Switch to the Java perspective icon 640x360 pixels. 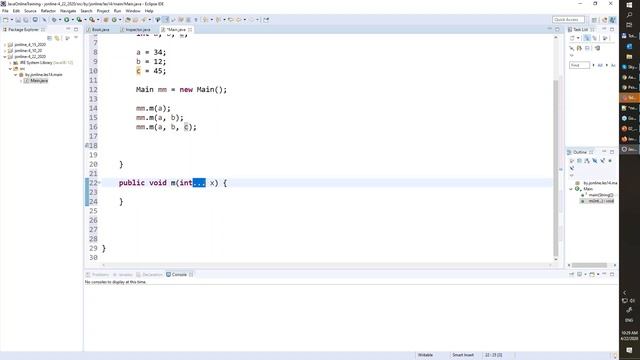click(x=612, y=20)
